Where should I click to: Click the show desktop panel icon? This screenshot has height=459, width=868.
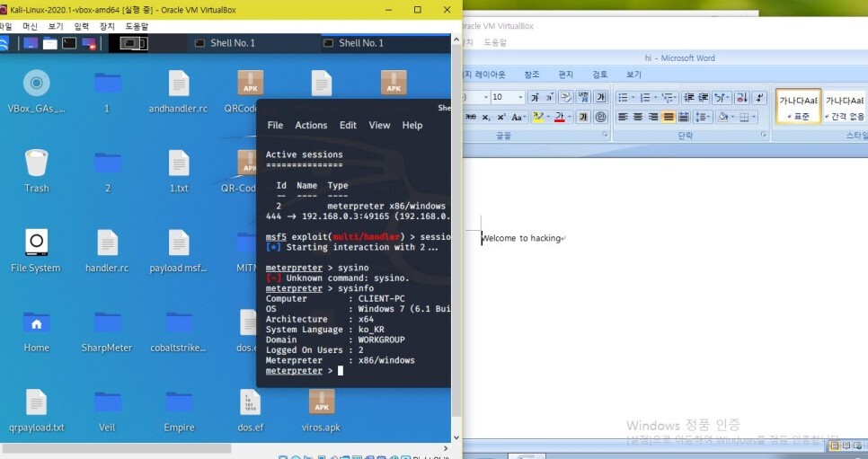click(x=31, y=43)
